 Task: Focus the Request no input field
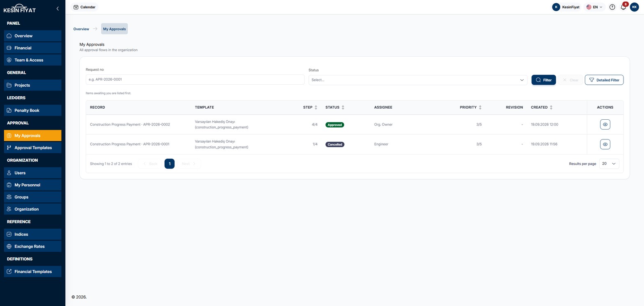click(195, 79)
